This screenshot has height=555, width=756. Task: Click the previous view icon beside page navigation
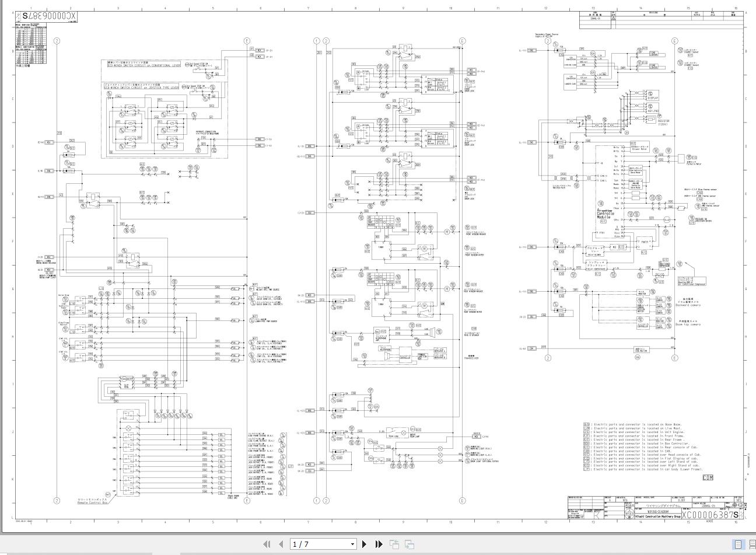(395, 544)
